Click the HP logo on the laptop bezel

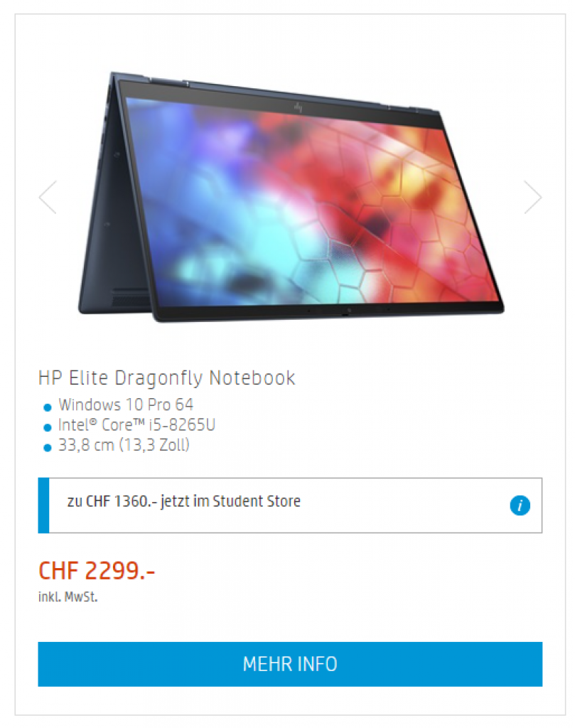click(298, 108)
